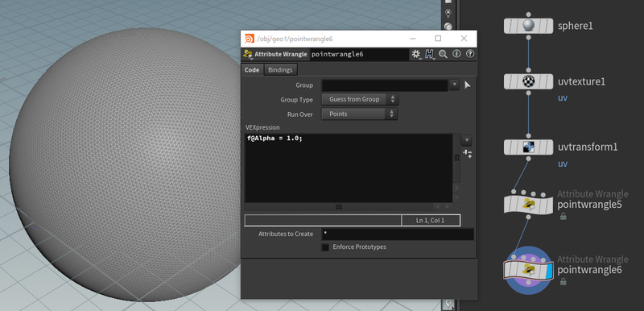This screenshot has width=644, height=311.
Task: Select the uvtexture1 checker node icon
Action: [x=528, y=81]
